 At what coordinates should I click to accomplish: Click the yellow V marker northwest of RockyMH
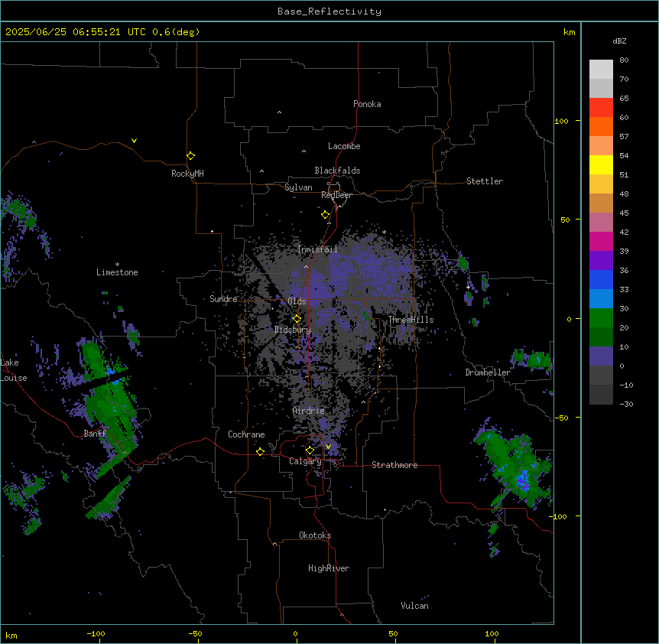[x=134, y=141]
